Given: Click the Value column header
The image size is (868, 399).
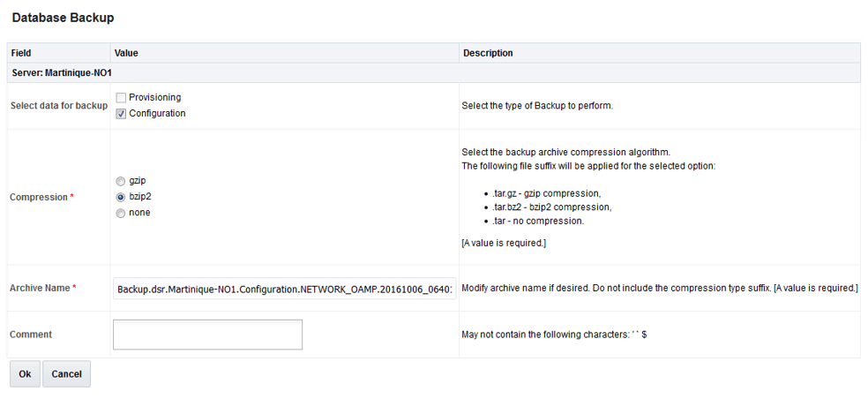Looking at the screenshot, I should (126, 53).
